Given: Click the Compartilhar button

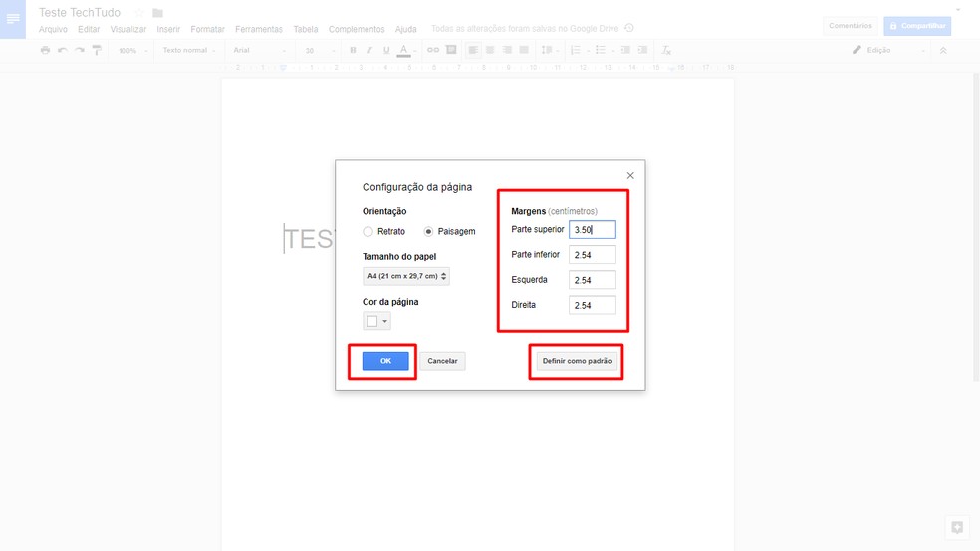Looking at the screenshot, I should pyautogui.click(x=917, y=26).
